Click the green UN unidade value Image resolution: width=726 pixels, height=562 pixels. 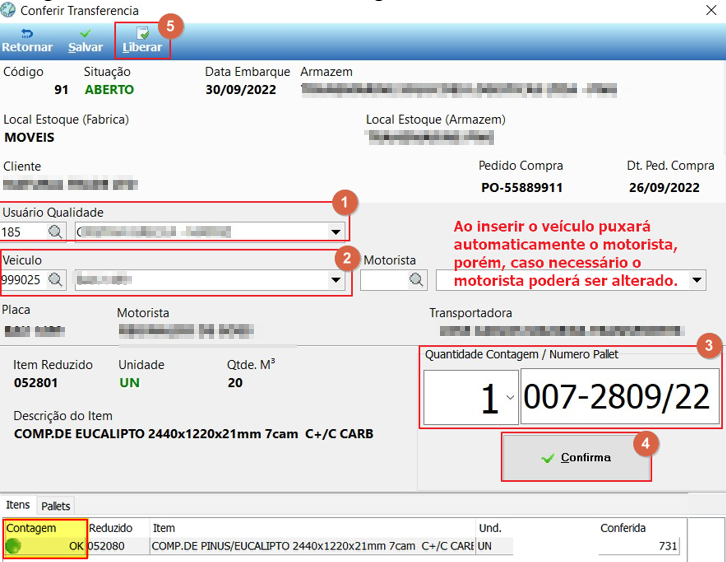tap(129, 383)
